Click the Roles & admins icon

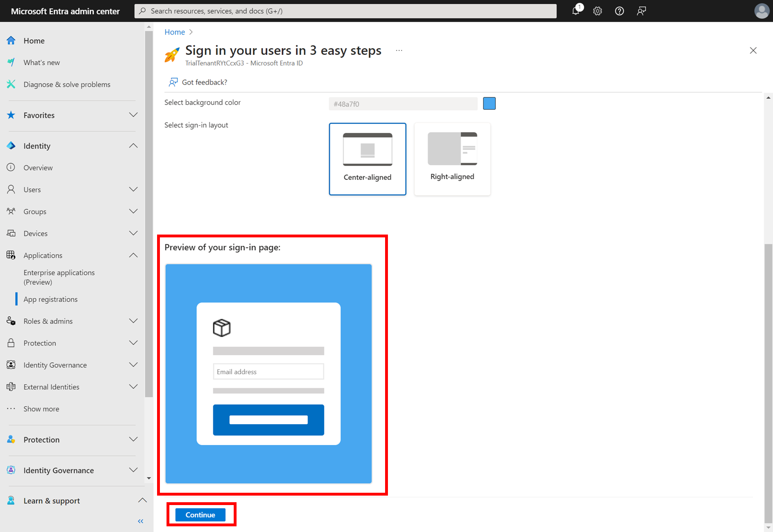(x=11, y=321)
